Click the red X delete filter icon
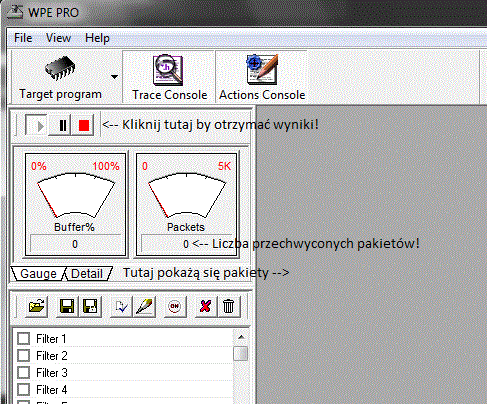The image size is (487, 404). 205,306
